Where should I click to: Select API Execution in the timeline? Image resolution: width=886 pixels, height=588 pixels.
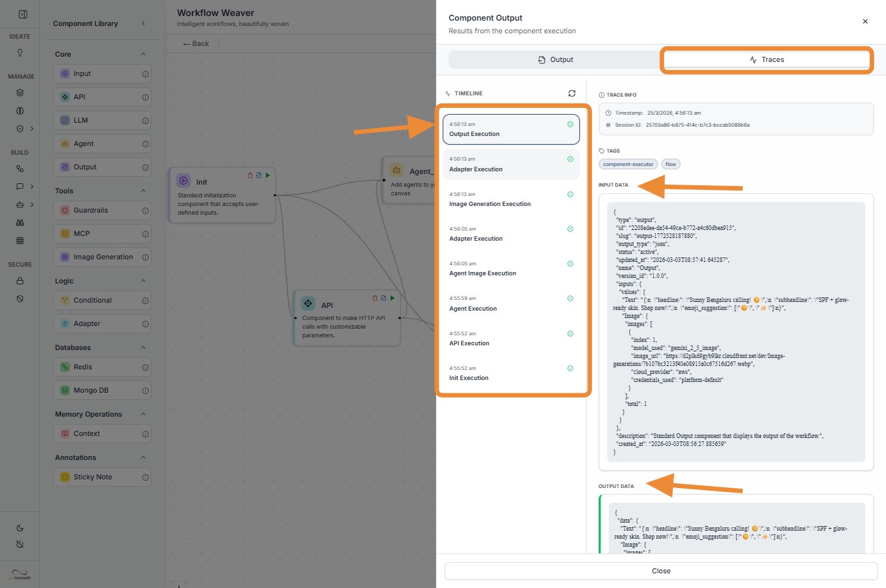pos(511,339)
